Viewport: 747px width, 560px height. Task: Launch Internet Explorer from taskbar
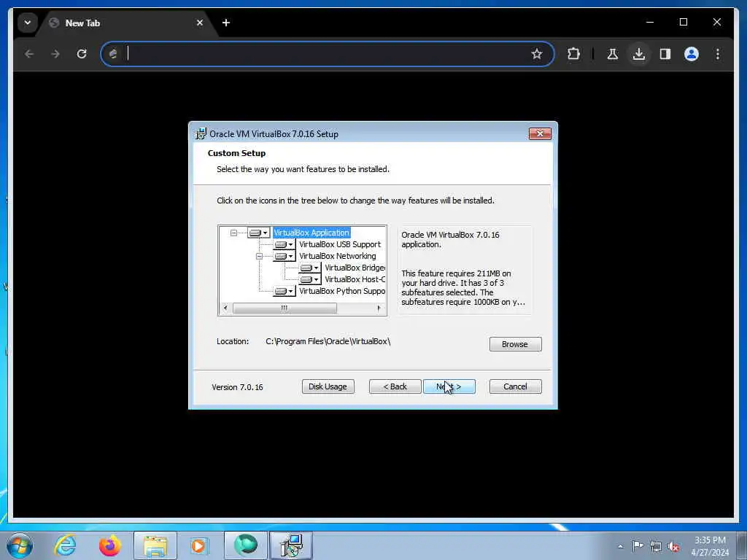(65, 545)
